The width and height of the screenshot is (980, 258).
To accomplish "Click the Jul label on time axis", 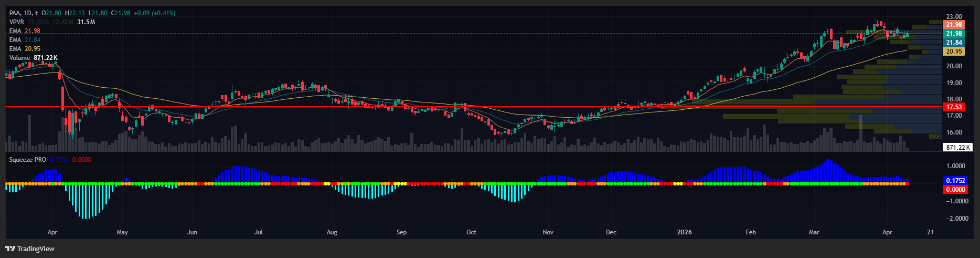I will [259, 232].
